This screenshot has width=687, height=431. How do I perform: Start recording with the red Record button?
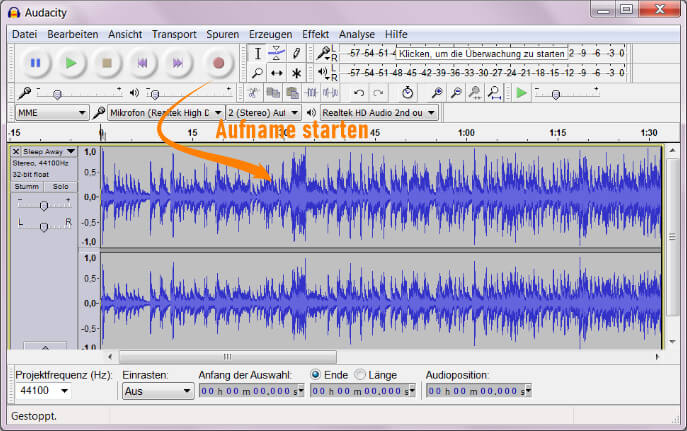click(219, 63)
